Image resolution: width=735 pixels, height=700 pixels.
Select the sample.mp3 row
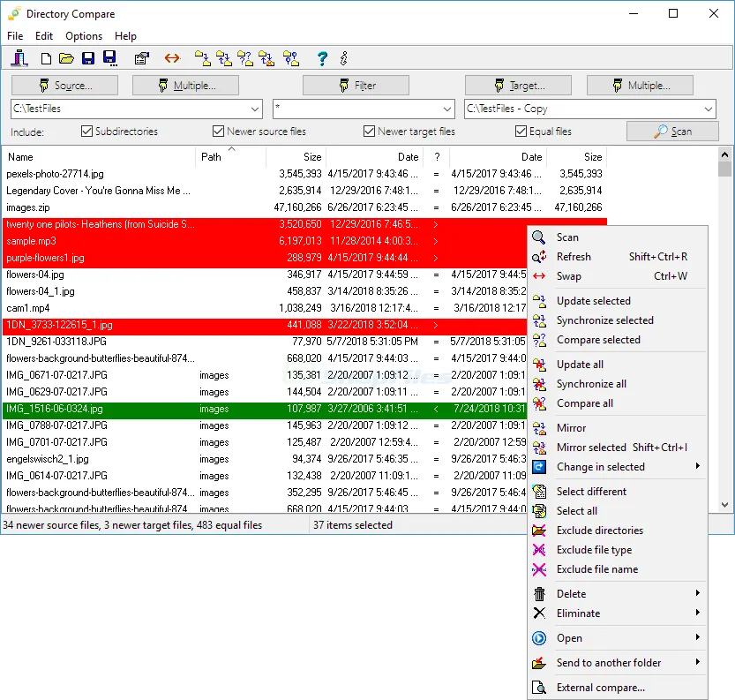coord(265,241)
